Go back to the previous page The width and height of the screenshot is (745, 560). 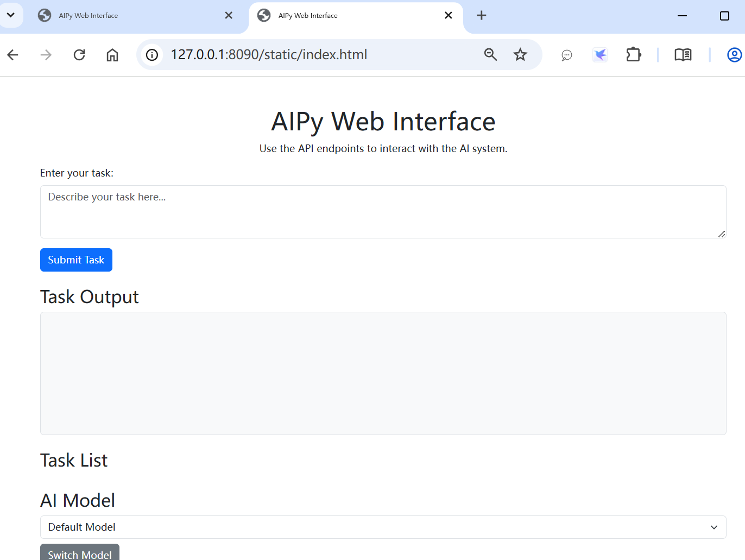pyautogui.click(x=13, y=55)
